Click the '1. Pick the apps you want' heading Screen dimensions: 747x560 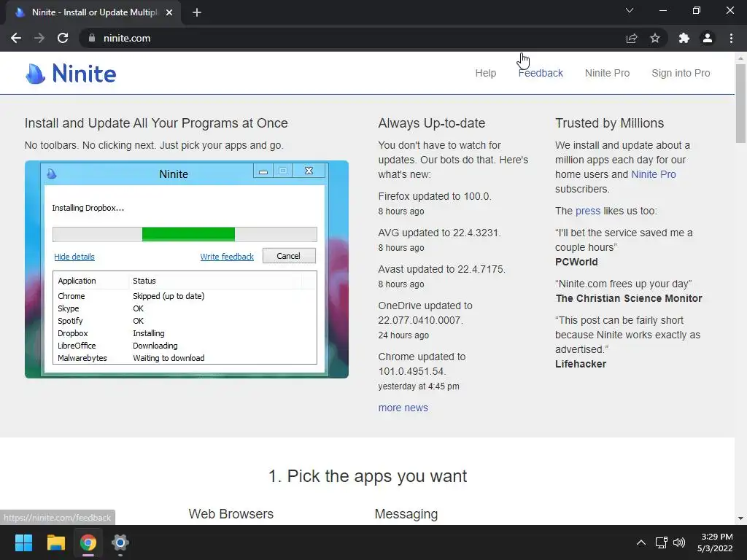click(x=368, y=476)
